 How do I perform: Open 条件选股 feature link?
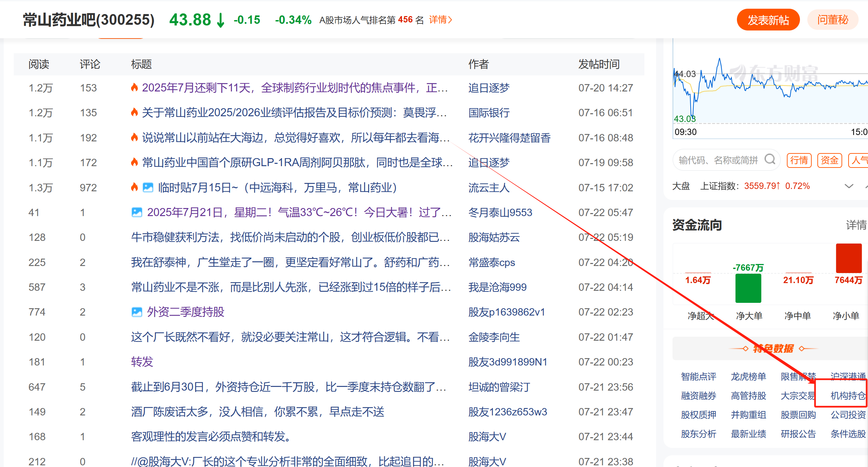(848, 434)
